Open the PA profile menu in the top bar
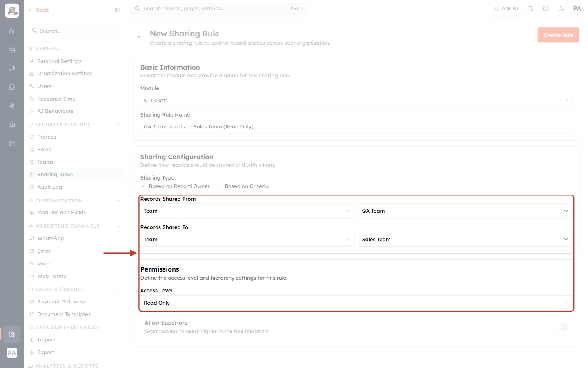This screenshot has width=588, height=368. point(577,9)
